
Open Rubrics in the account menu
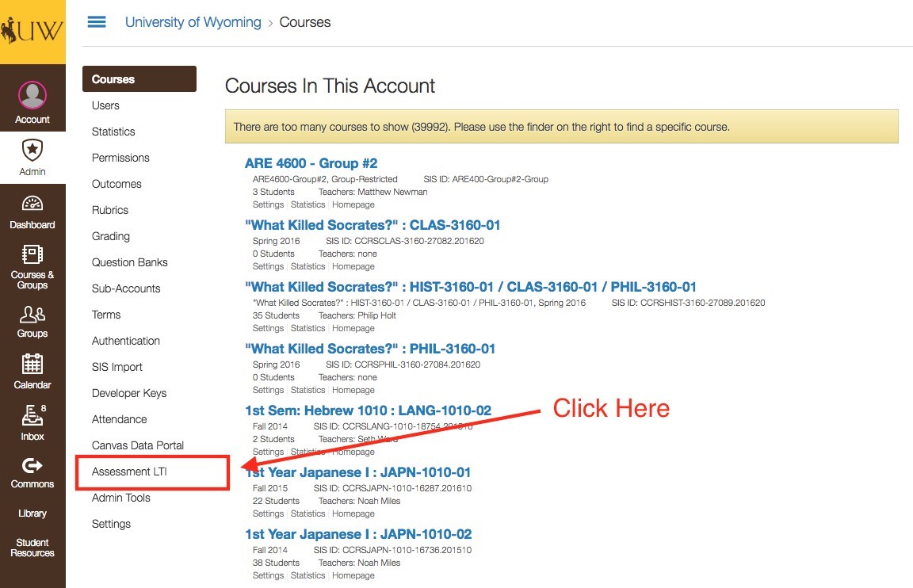point(110,210)
